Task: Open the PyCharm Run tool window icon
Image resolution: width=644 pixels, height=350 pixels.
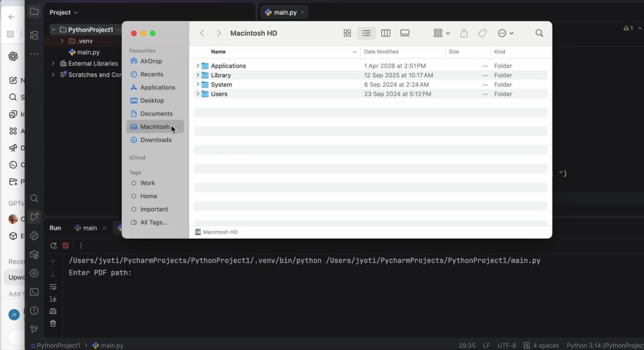Action: click(34, 217)
